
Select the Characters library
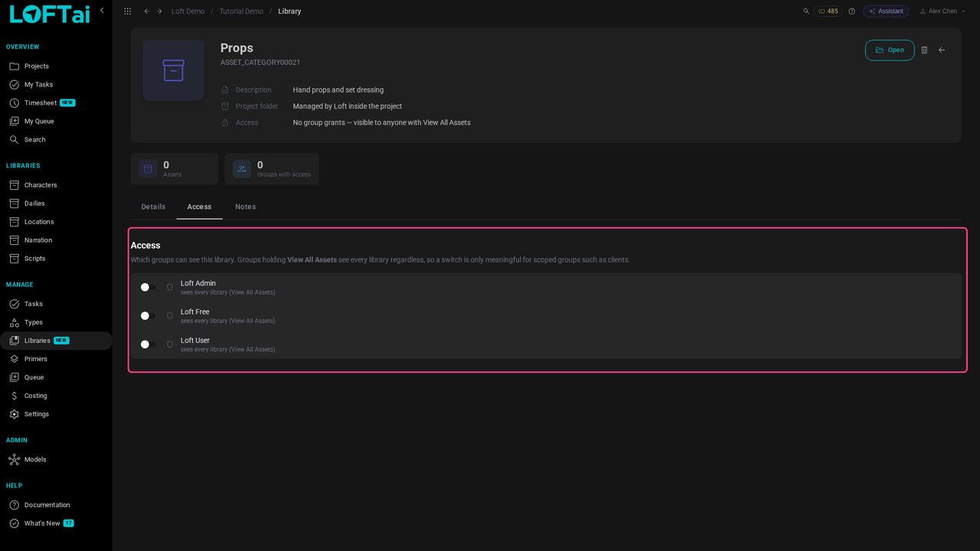56,185
